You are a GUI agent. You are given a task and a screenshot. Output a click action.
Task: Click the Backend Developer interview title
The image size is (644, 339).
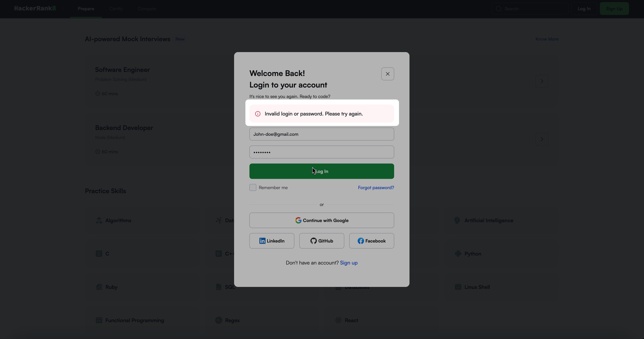pos(124,128)
